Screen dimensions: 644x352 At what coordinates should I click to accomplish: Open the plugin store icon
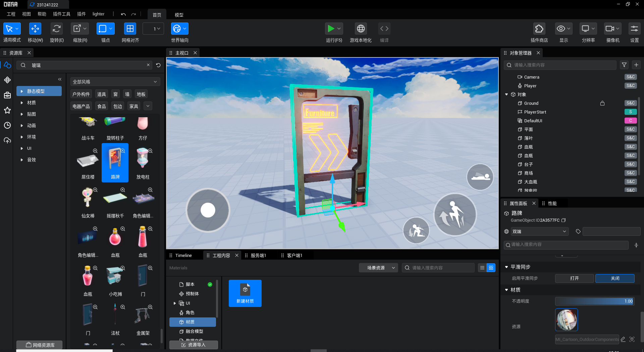tap(539, 29)
